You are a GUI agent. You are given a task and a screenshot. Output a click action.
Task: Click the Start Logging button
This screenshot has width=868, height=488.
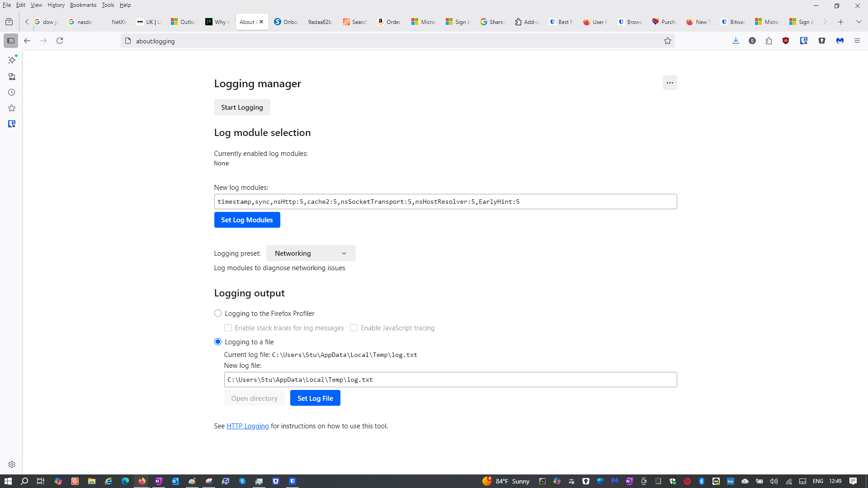(x=242, y=107)
